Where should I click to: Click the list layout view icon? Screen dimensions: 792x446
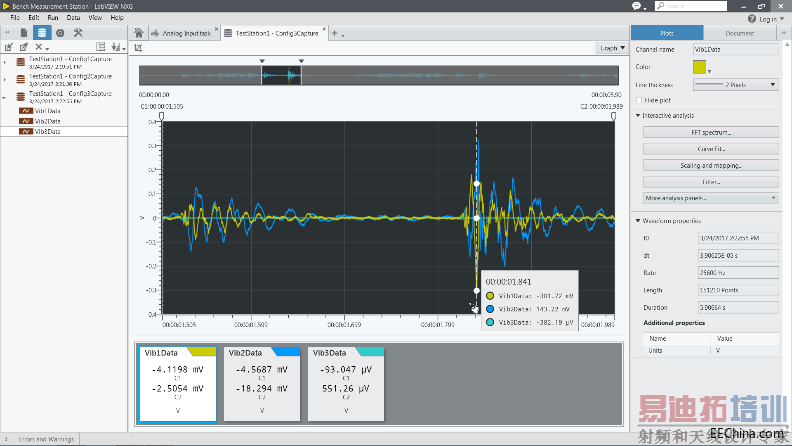101,47
